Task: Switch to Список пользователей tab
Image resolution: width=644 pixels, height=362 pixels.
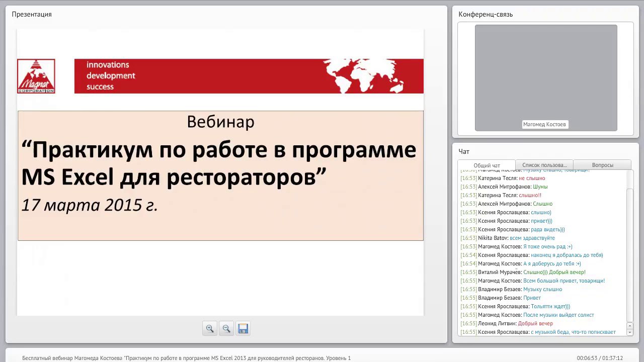Action: (544, 165)
